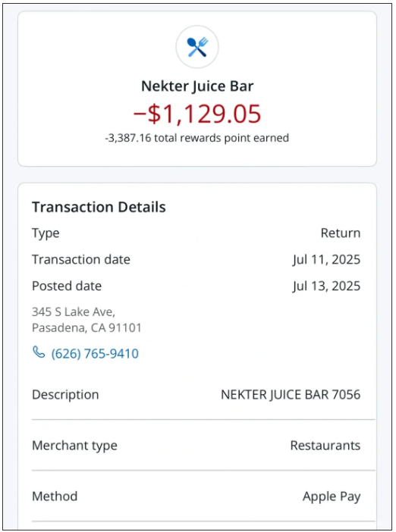The image size is (396, 532).
Task: Click the restaurant fork and spoon icon
Action: (197, 47)
